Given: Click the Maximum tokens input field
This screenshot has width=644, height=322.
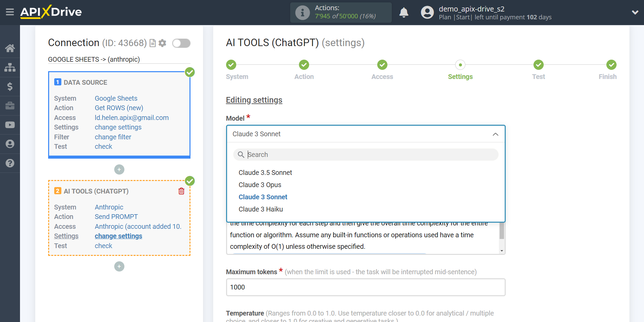Looking at the screenshot, I should tap(366, 287).
